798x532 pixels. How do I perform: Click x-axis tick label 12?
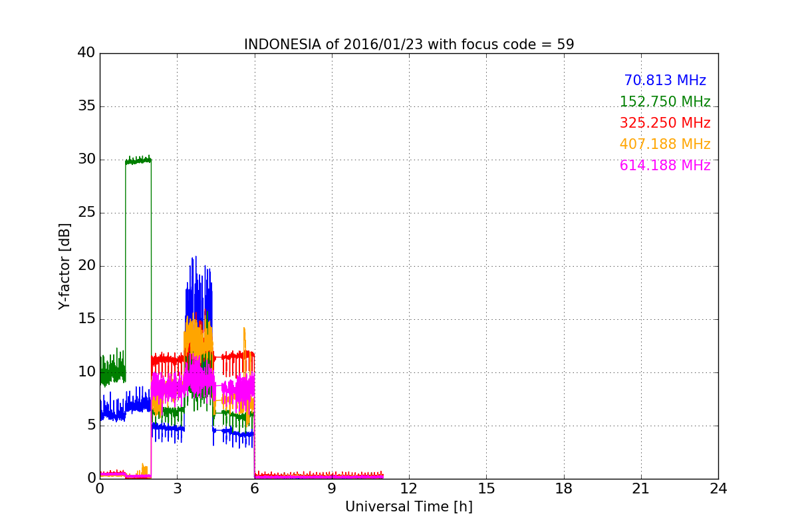tap(409, 489)
